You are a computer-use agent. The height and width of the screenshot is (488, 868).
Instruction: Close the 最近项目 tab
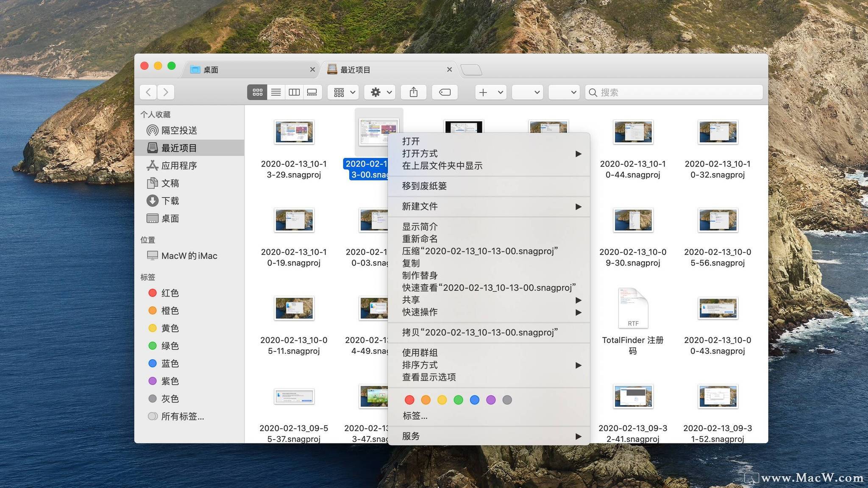(449, 69)
